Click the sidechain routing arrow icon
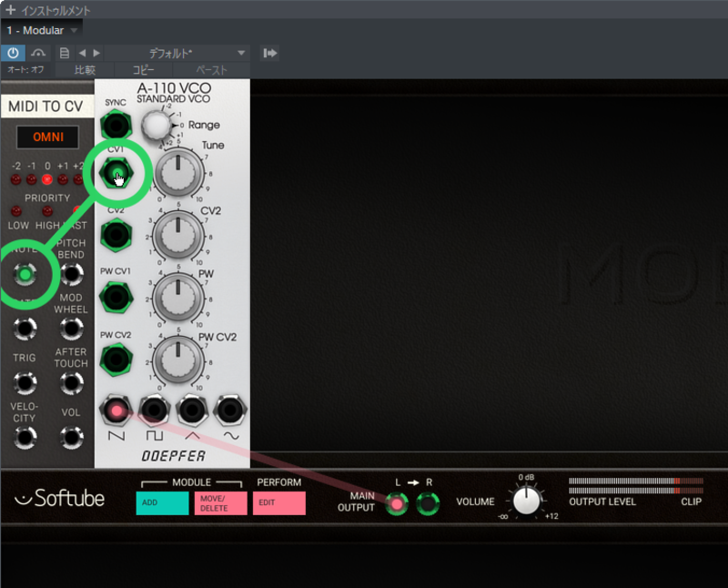This screenshot has width=728, height=588. [x=270, y=53]
